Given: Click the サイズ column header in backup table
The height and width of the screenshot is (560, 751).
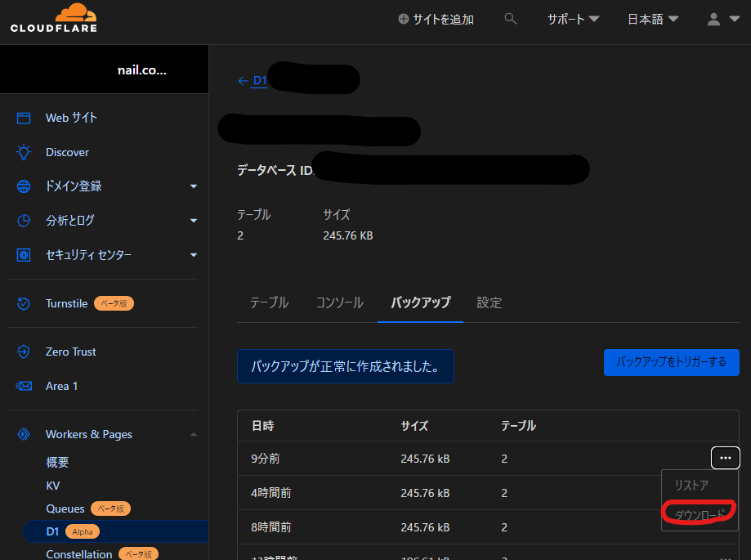Looking at the screenshot, I should (414, 426).
